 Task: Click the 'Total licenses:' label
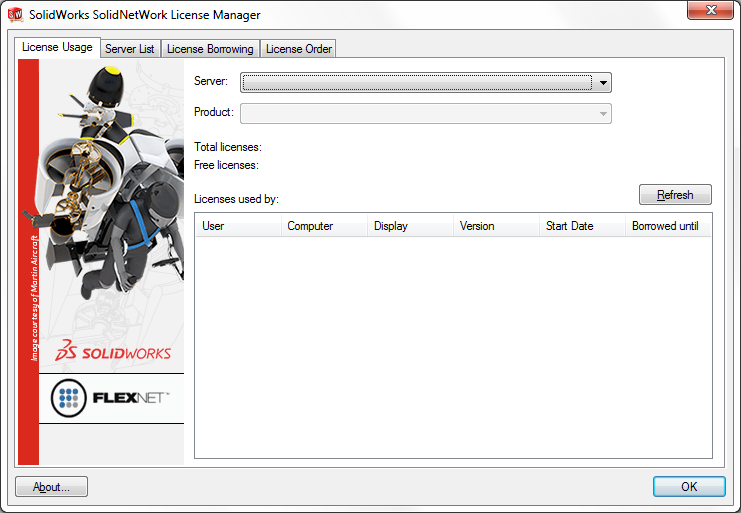(x=228, y=147)
